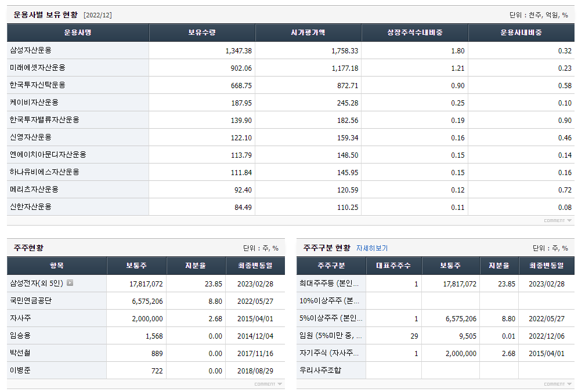The width and height of the screenshot is (578, 392).
Task: Click the 2014/12/04 date cell
Action: coord(255,336)
